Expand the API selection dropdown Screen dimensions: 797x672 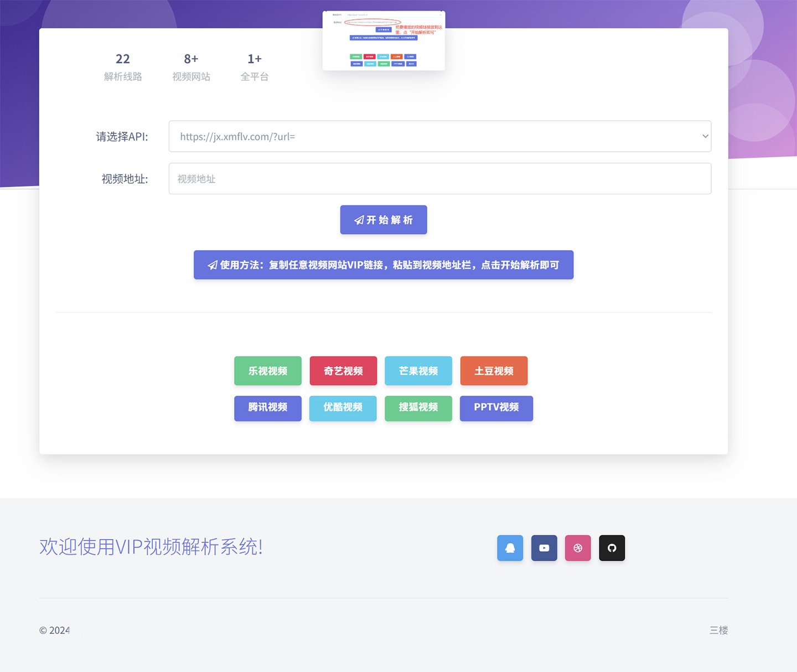(439, 136)
